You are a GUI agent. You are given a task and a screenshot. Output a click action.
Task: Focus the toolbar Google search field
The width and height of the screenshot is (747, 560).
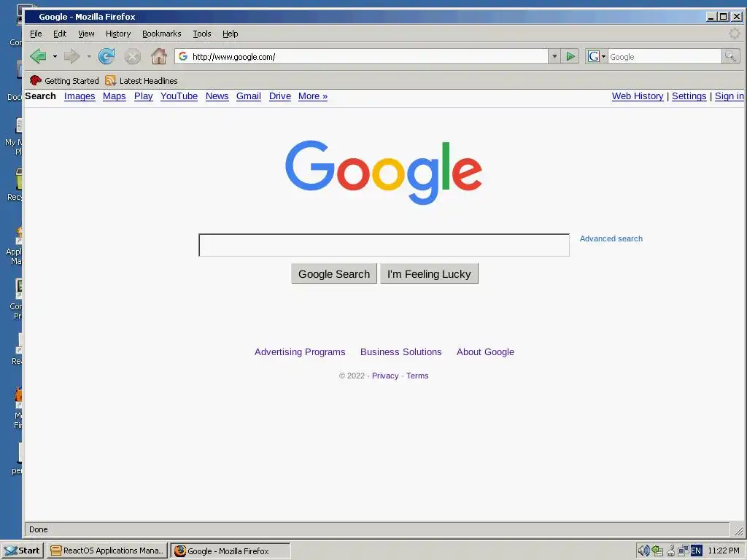(665, 56)
